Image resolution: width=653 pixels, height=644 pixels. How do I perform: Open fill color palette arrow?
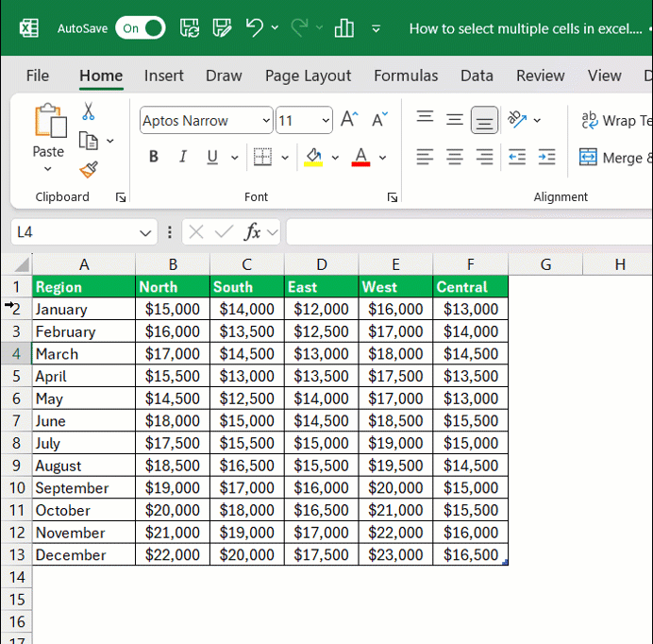335,158
